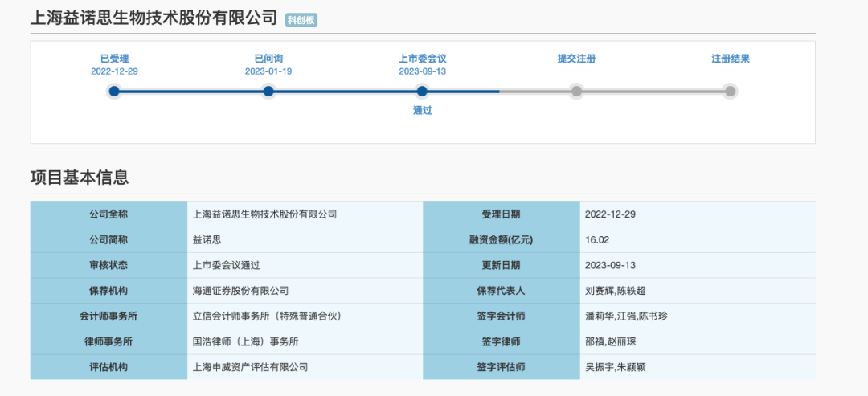Select the 刘赛辉,陈轶超 sponsor representatives cell

pos(616,291)
